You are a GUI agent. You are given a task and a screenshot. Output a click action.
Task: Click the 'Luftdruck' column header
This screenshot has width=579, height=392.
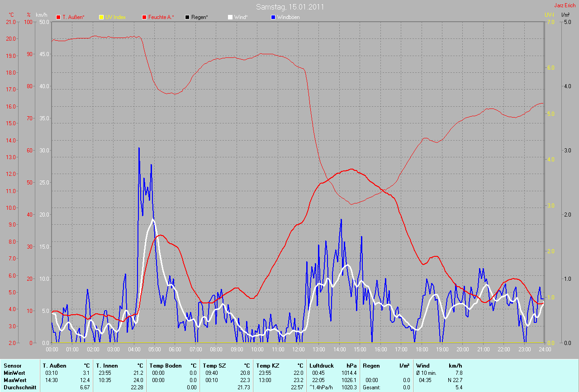(x=322, y=365)
